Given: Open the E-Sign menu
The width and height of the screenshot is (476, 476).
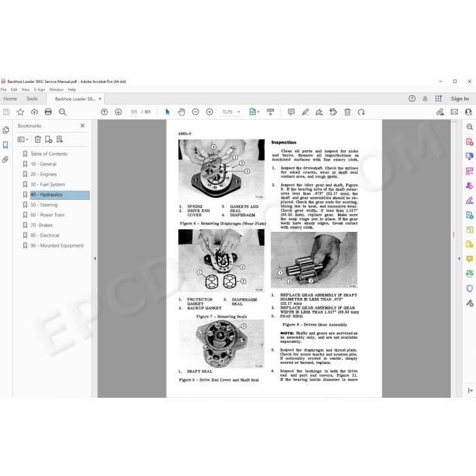Looking at the screenshot, I should pos(39,90).
